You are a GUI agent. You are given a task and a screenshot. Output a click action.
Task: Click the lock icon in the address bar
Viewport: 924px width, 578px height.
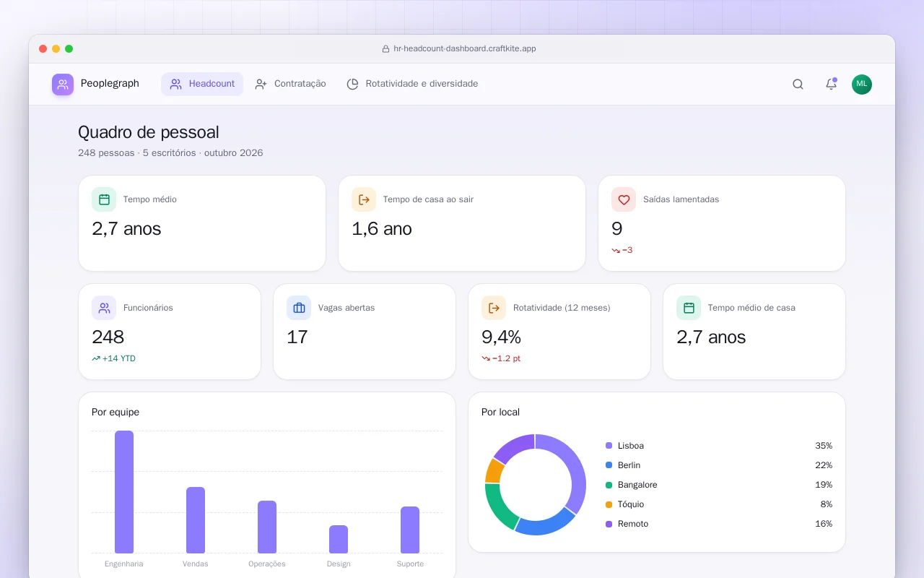click(x=385, y=49)
